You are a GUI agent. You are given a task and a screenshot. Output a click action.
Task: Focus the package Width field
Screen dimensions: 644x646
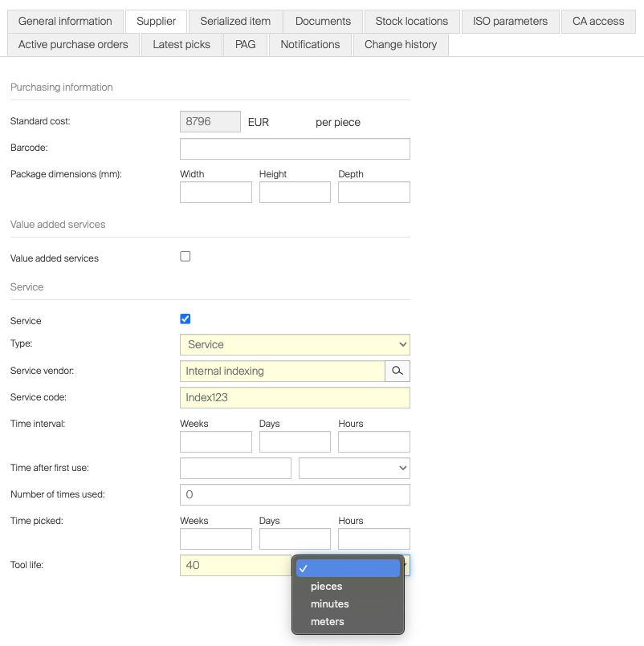click(x=216, y=193)
